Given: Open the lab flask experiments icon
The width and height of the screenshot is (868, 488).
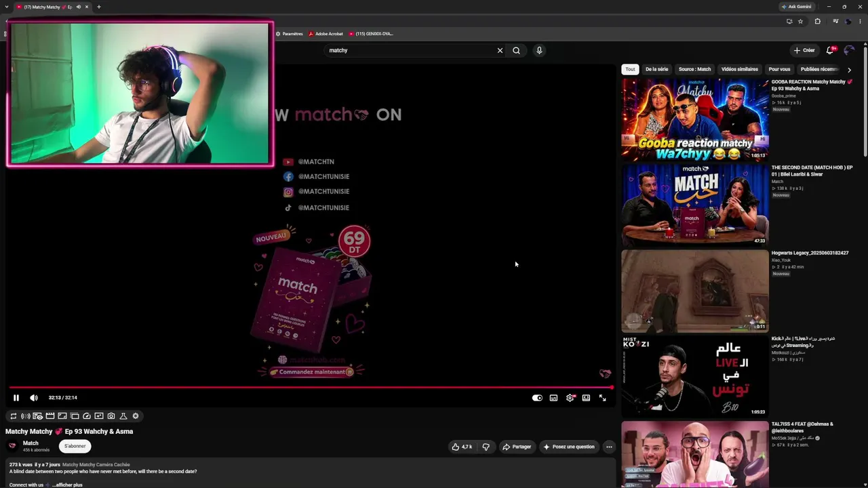Looking at the screenshot, I should tap(123, 416).
